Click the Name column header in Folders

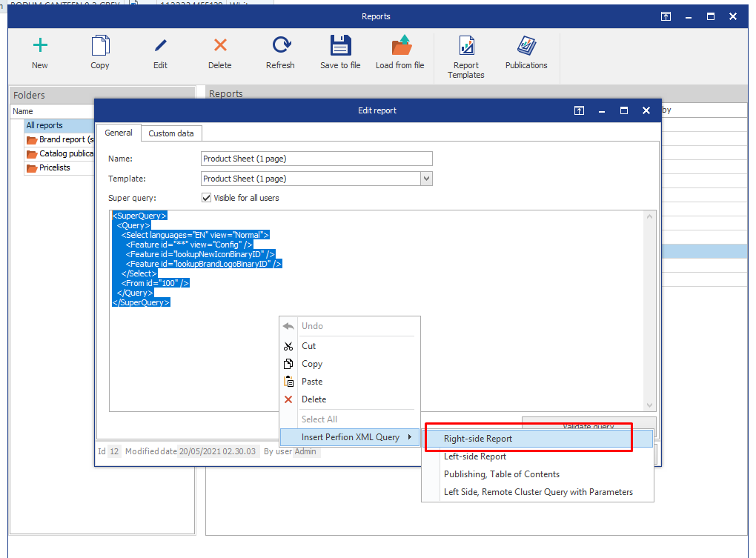coord(53,111)
